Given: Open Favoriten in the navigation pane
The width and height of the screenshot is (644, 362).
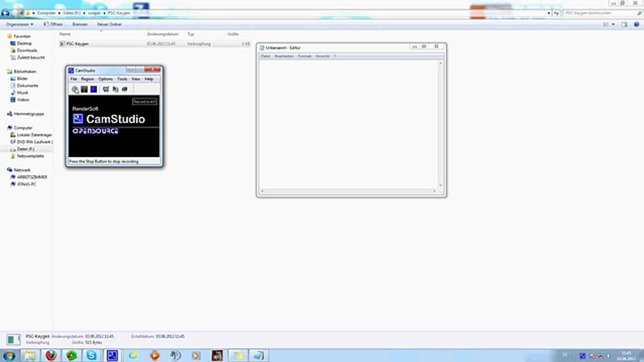Looking at the screenshot, I should 19,36.
